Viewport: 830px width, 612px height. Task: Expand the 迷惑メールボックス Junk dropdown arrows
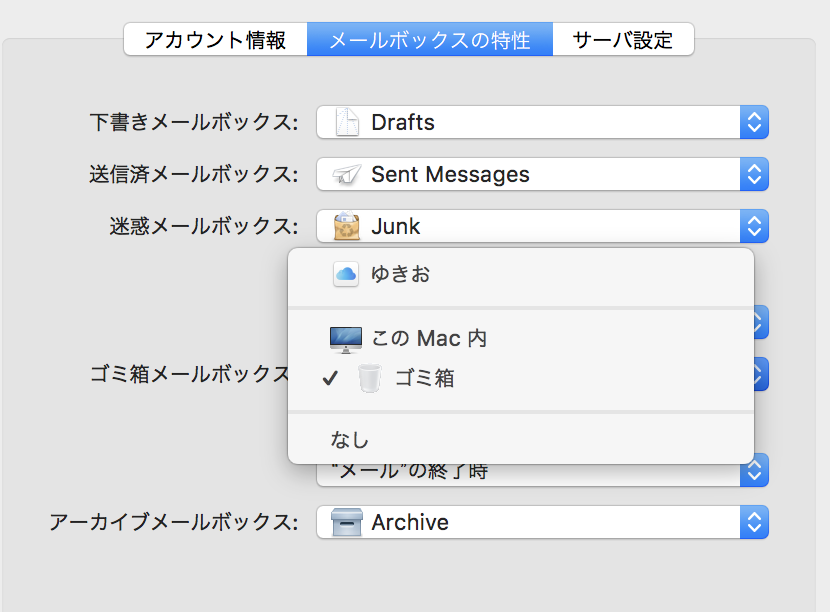pos(754,226)
